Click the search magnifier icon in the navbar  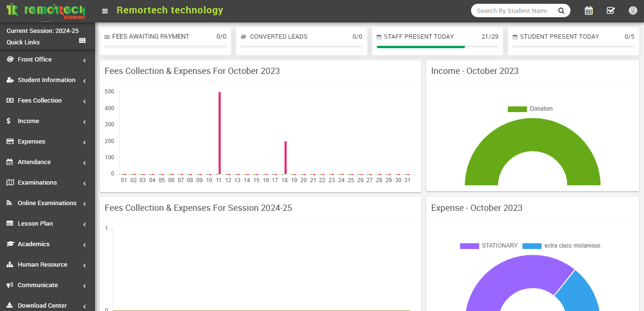(x=561, y=10)
